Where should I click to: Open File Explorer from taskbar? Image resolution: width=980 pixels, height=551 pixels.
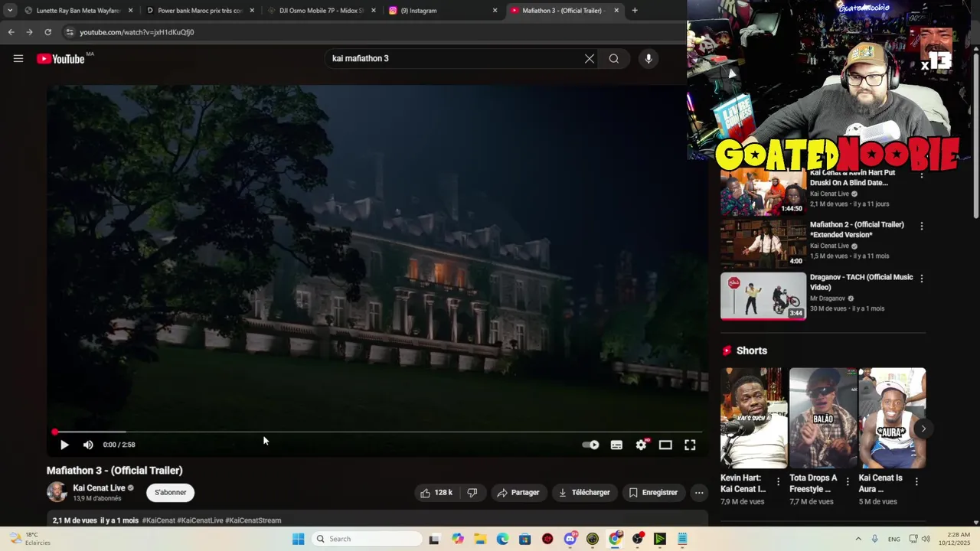click(x=480, y=539)
